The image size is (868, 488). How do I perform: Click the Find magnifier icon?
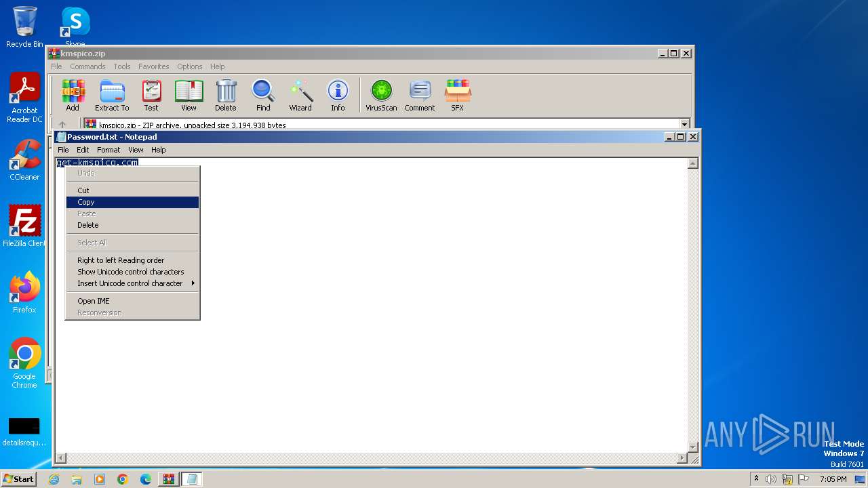[263, 95]
